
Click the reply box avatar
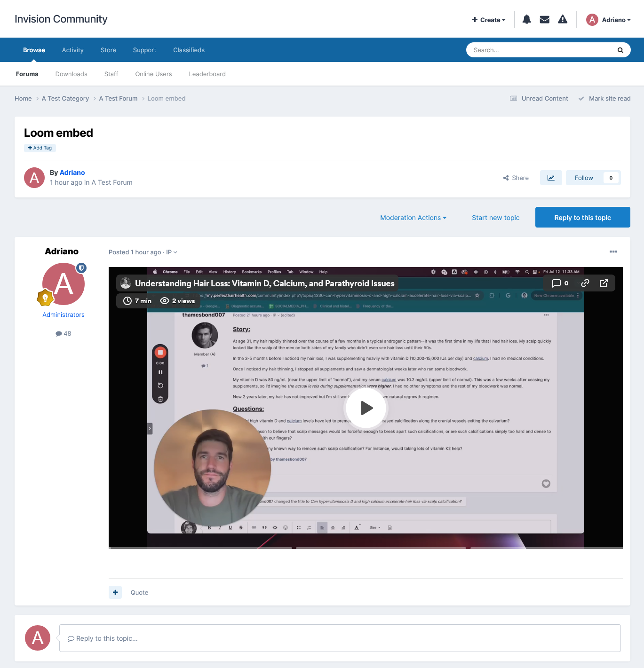coord(38,638)
